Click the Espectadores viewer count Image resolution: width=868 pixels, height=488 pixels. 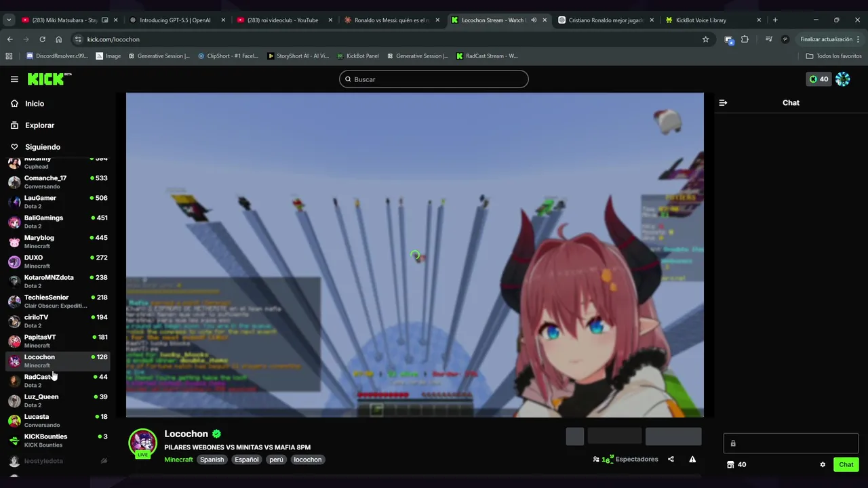[625, 460]
